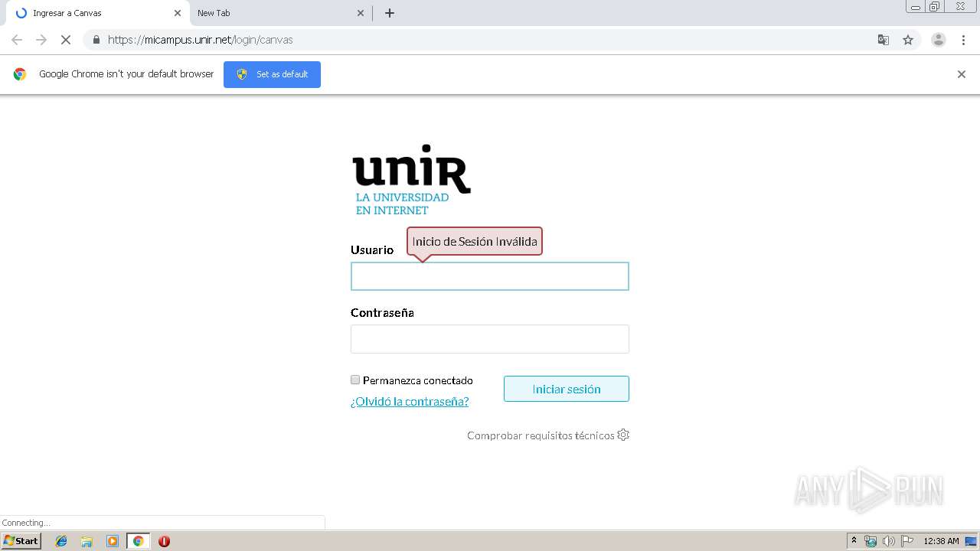Focus the Contraseña password field
Screen dimensions: 980x551
tap(490, 339)
